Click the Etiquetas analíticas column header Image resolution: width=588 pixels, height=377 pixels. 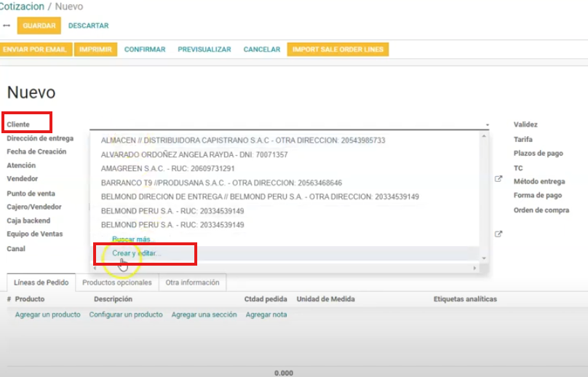coord(465,299)
